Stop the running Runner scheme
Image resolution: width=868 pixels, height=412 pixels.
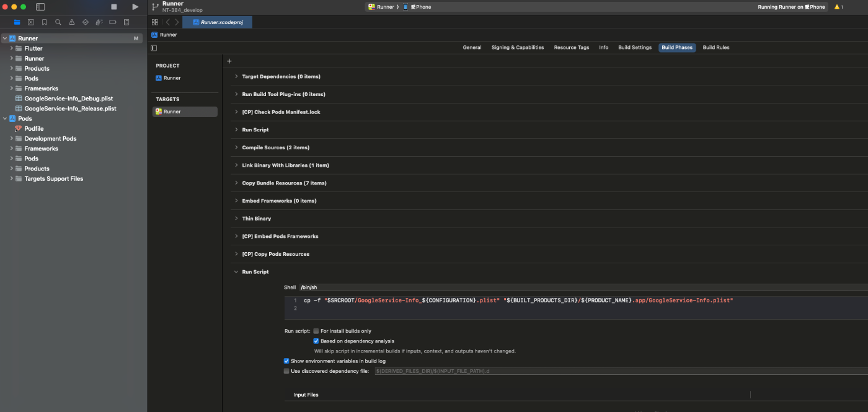pos(113,7)
